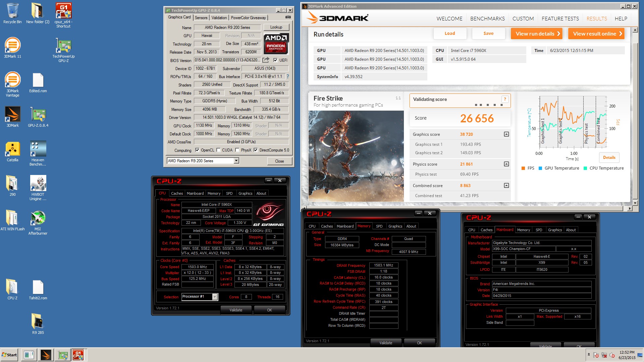Click Save button in 3DMark
The height and width of the screenshot is (362, 644).
coord(488,34)
